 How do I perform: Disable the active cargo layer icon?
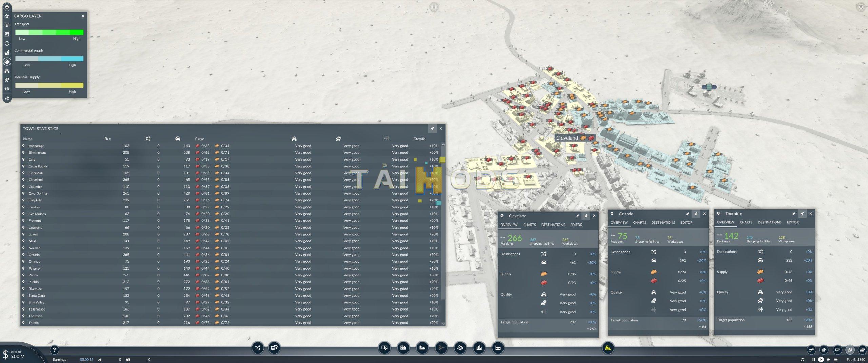(7, 62)
